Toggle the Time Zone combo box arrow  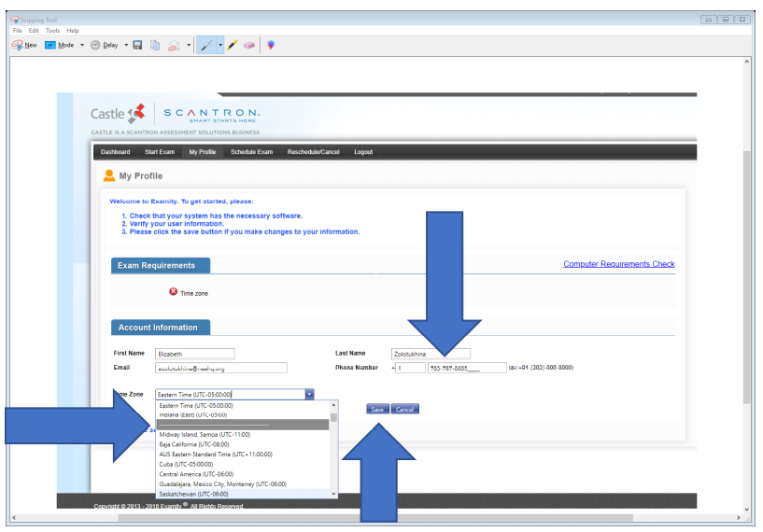tap(309, 395)
